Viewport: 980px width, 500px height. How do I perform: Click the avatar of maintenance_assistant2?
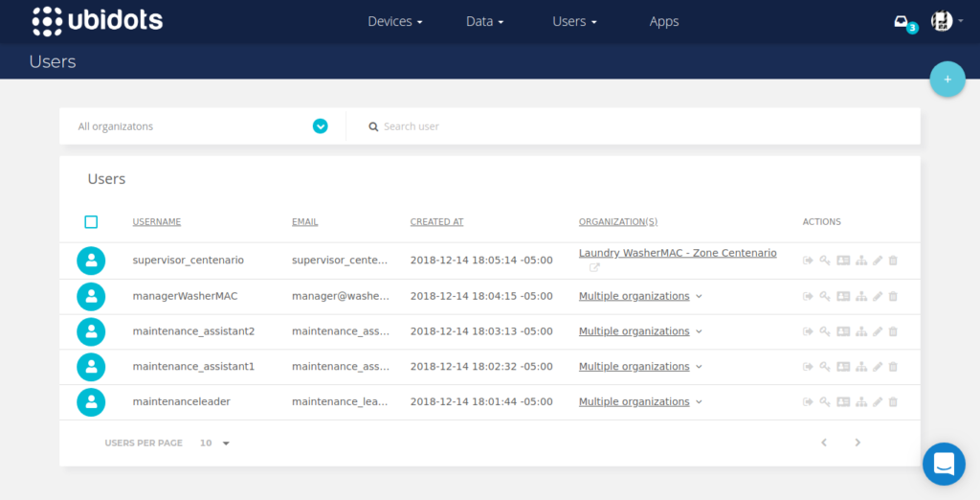[x=91, y=331]
